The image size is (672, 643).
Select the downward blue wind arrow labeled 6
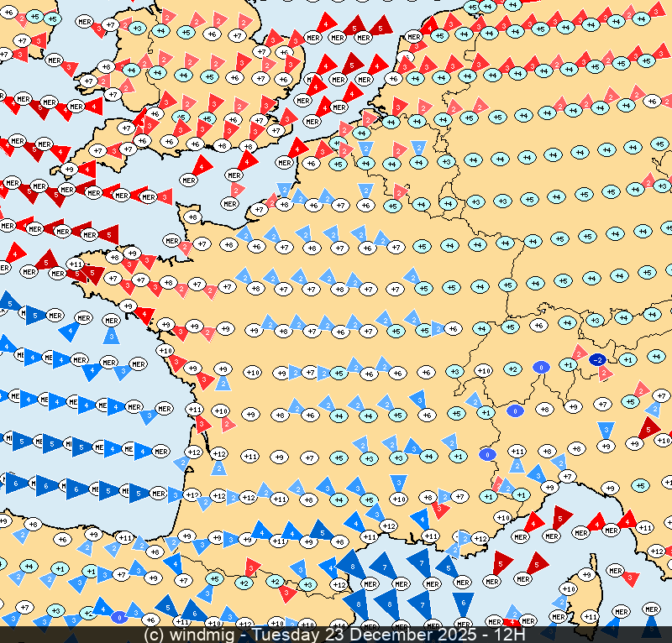click(463, 602)
